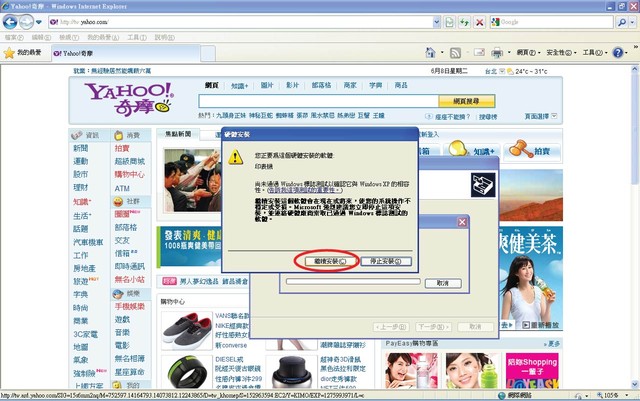Select the 圖片 search tab
Viewport: 640px width, 401px height.
tap(267, 85)
